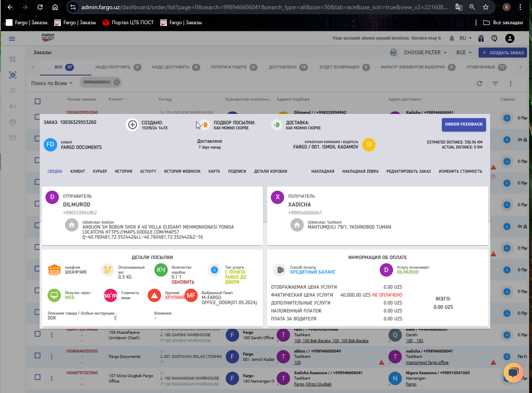Image resolution: width=532 pixels, height=393 pixels.
Task: Click the printer icon beside CHOOSE FILTER
Action: 393,53
